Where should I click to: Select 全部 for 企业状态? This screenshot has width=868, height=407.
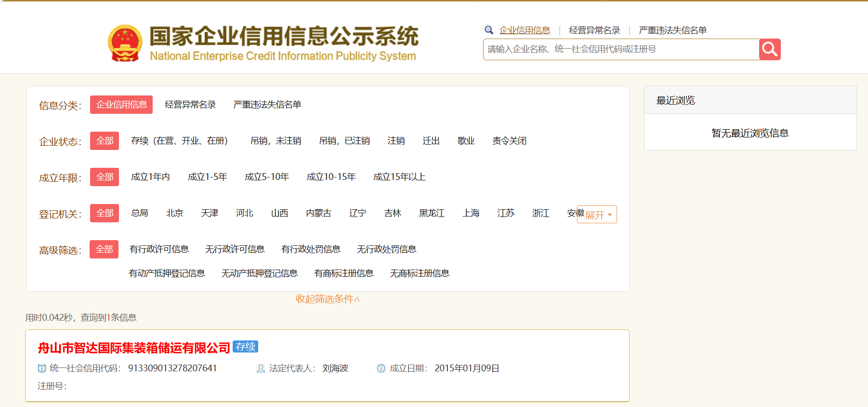click(x=105, y=141)
